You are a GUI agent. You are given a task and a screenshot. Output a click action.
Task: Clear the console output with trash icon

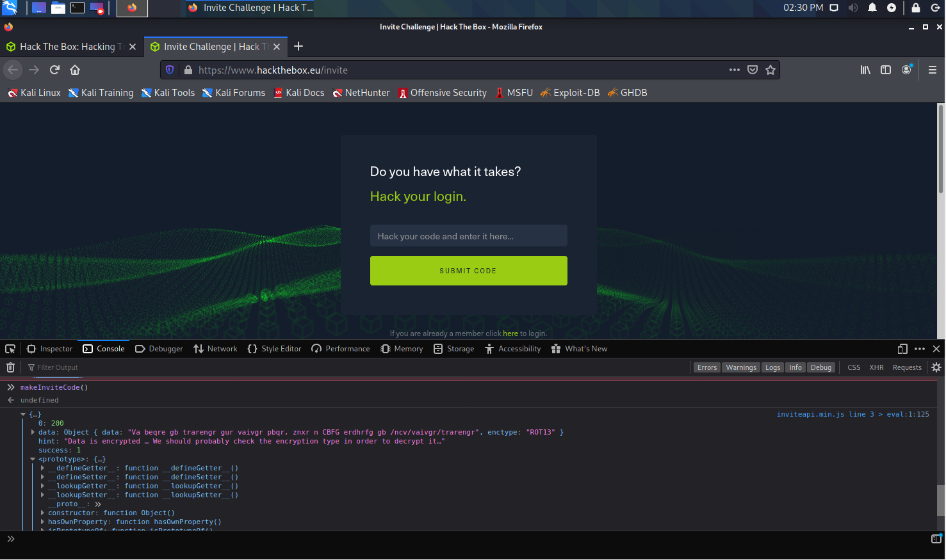coord(10,367)
